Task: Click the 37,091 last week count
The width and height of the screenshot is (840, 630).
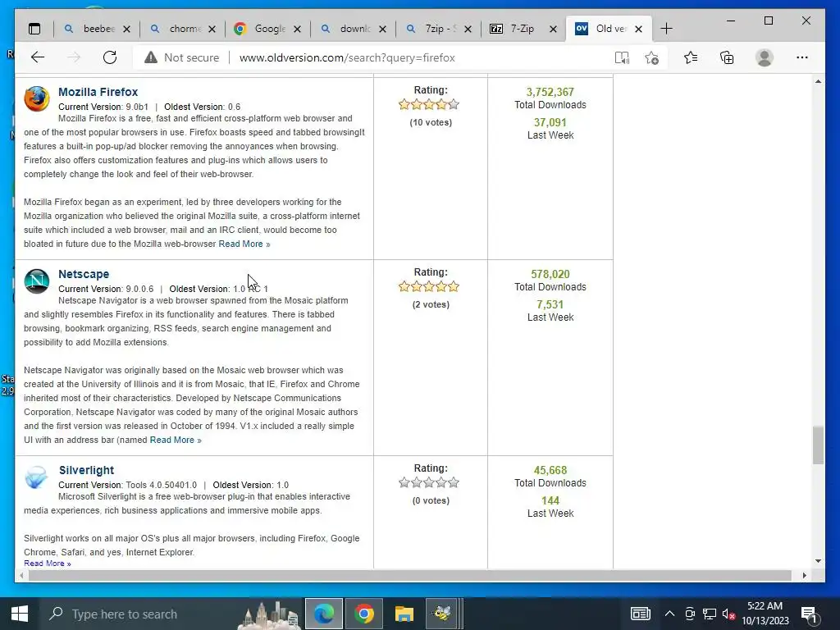Action: [x=550, y=123]
